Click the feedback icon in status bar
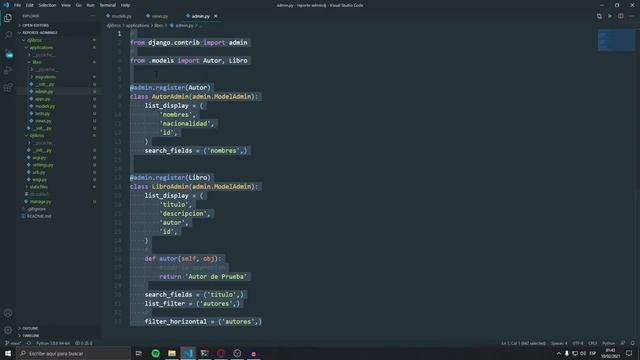 pos(623,343)
